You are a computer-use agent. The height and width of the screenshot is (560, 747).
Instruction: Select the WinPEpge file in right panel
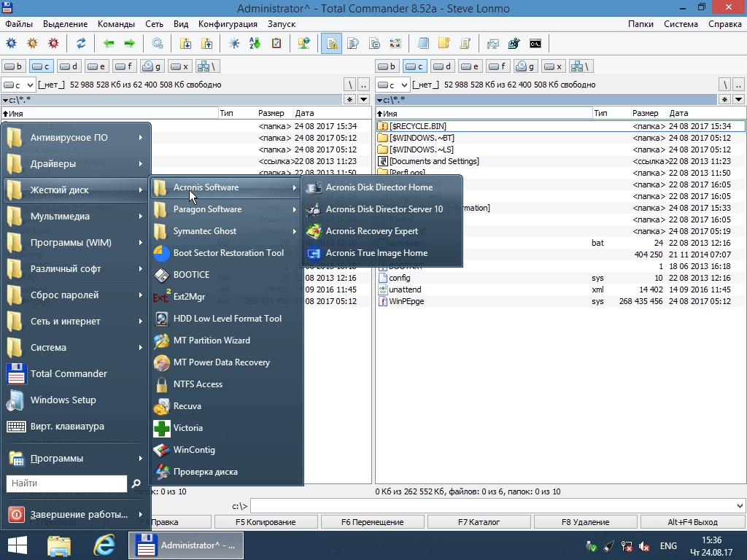pos(560,301)
